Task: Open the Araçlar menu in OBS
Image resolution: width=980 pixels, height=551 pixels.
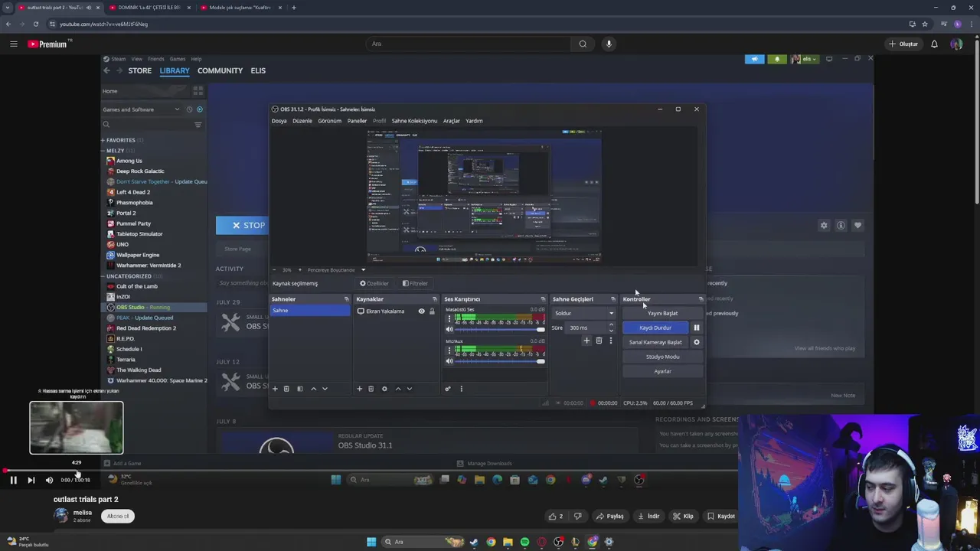Action: coord(452,121)
